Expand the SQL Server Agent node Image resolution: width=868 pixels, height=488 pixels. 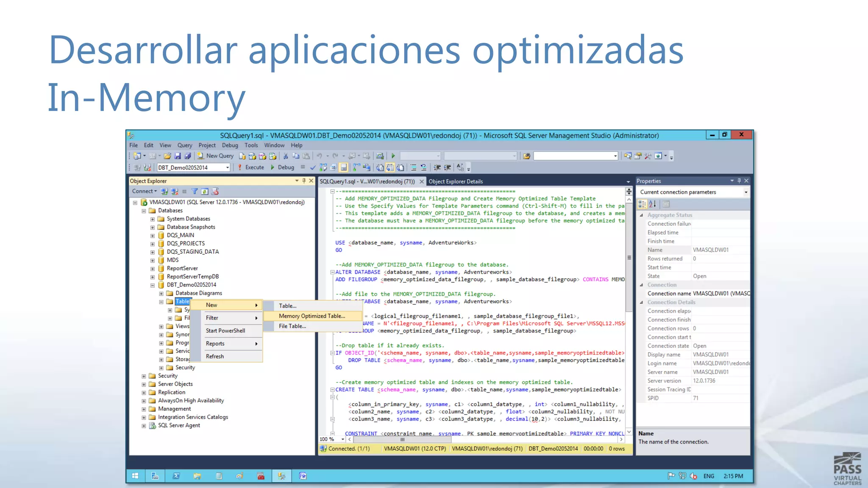pos(144,426)
